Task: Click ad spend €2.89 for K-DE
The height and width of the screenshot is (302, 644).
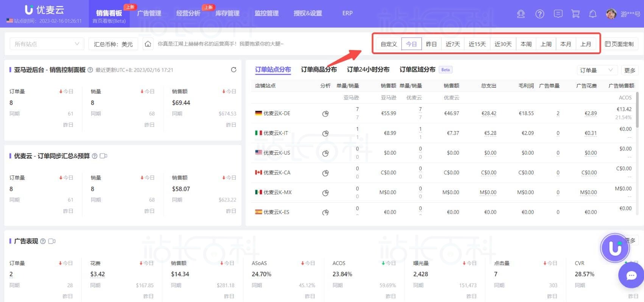Action: pos(591,113)
